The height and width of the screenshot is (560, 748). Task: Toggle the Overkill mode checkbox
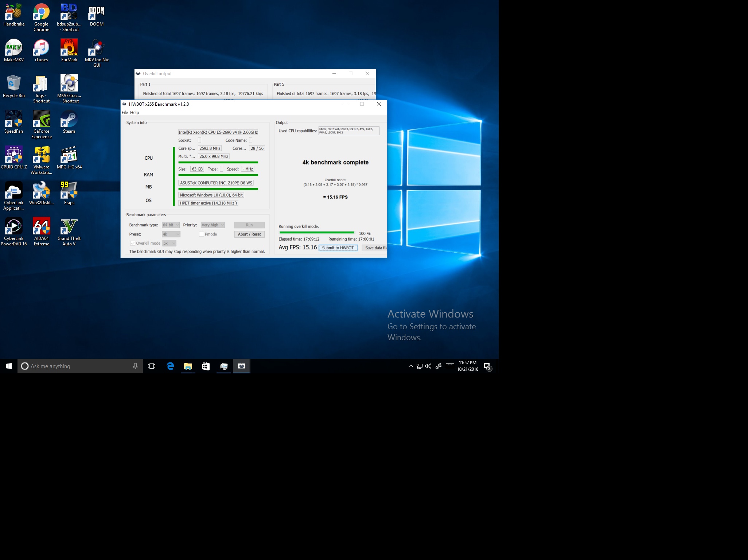[133, 243]
